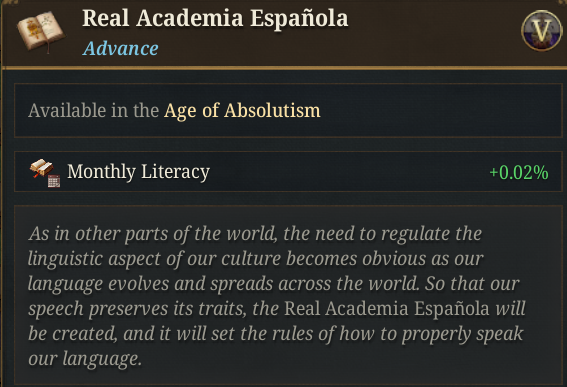
Task: Click the open book advance icon
Action: 41,31
